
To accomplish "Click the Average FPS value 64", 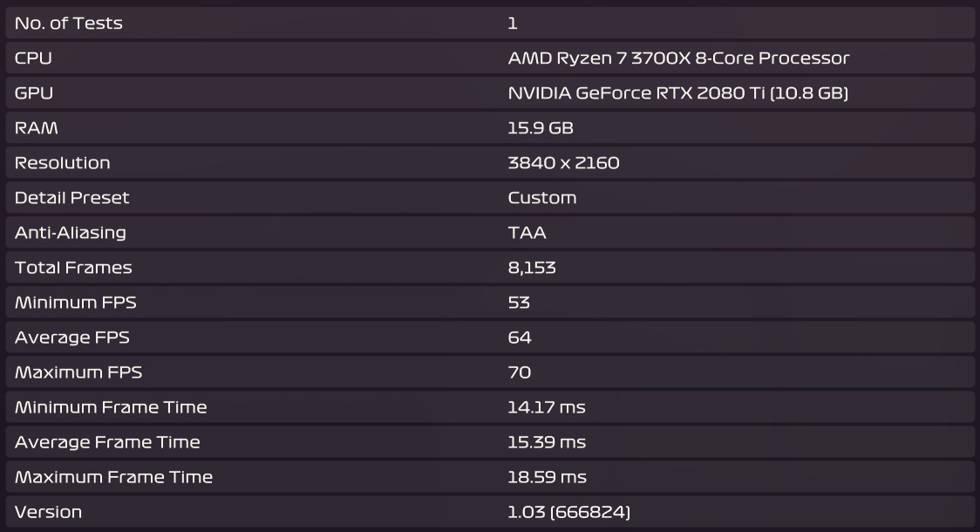I will tap(520, 338).
